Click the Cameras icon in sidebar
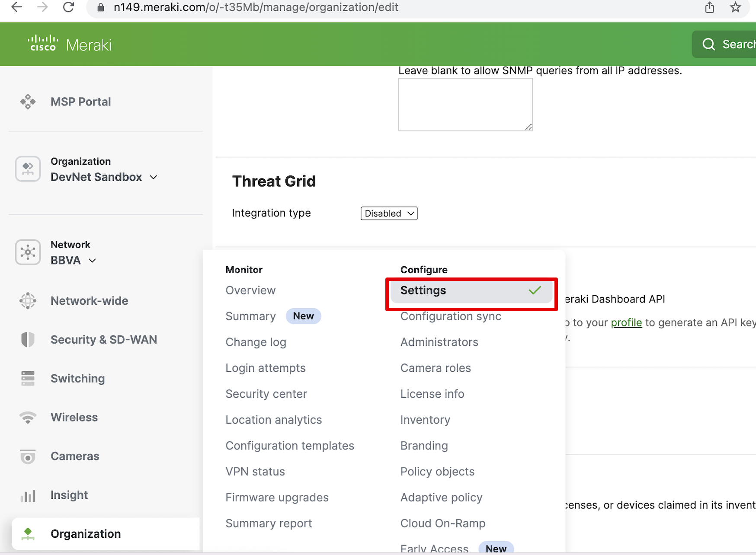Screen dimensions: 756x555 pos(28,456)
